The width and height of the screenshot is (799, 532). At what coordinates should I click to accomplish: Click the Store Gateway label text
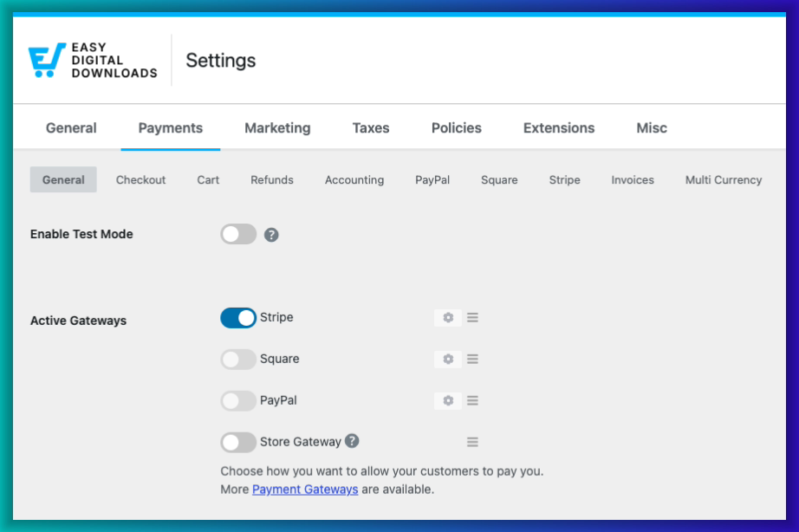(300, 441)
